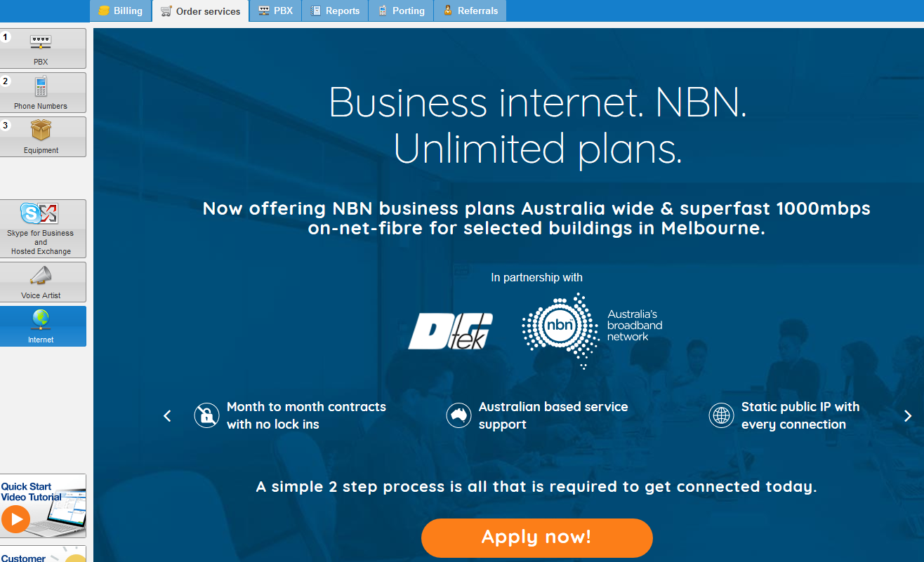This screenshot has height=562, width=924.
Task: Show next carousel slide with right chevron
Action: pos(908,416)
